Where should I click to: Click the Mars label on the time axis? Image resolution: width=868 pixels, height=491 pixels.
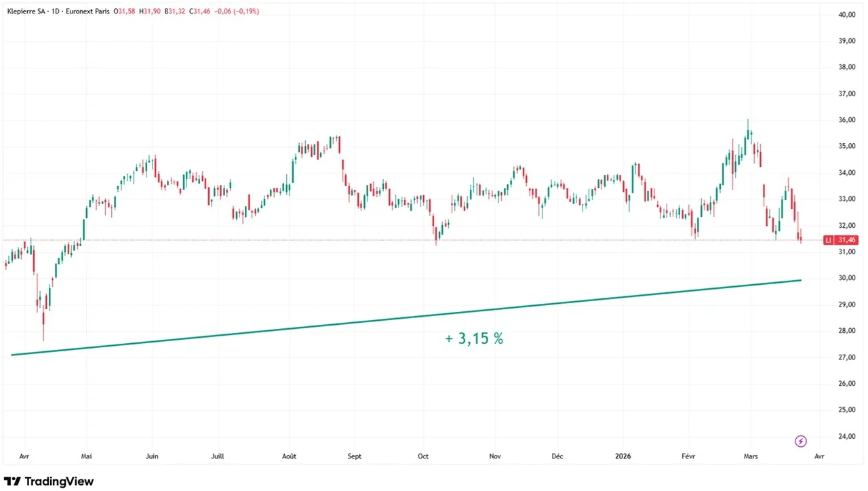click(x=751, y=456)
